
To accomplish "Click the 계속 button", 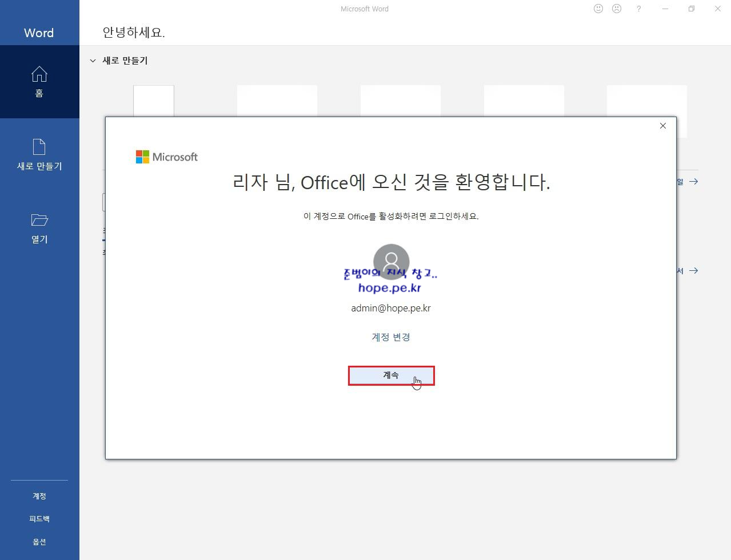I will click(392, 375).
